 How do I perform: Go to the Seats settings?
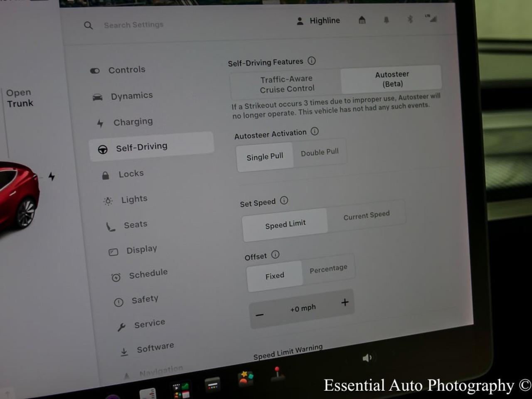tap(127, 225)
